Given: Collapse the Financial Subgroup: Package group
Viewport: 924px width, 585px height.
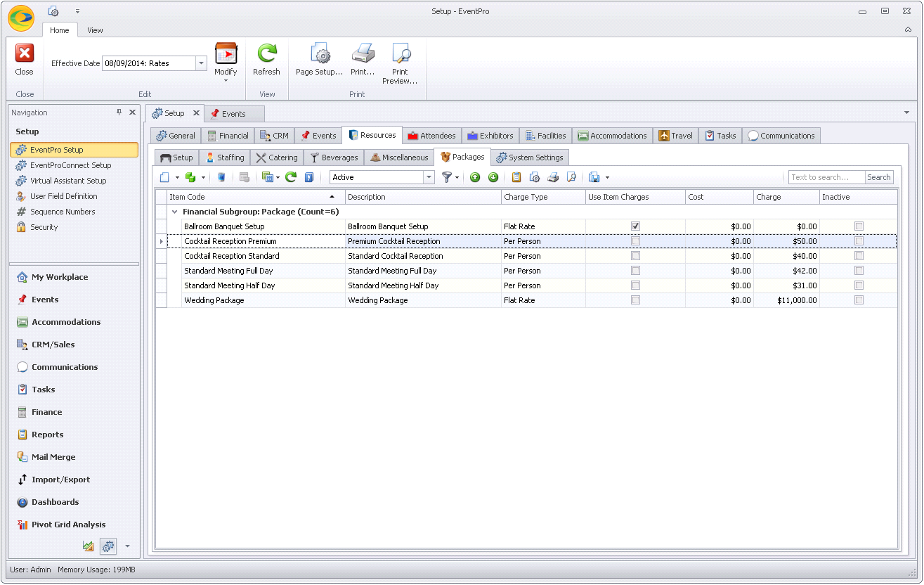Looking at the screenshot, I should 174,212.
